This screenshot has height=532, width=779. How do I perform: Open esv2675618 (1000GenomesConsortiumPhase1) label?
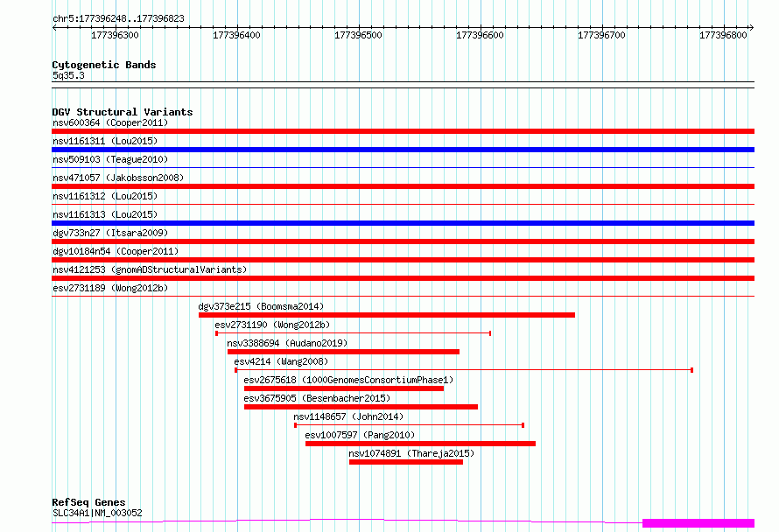348,380
